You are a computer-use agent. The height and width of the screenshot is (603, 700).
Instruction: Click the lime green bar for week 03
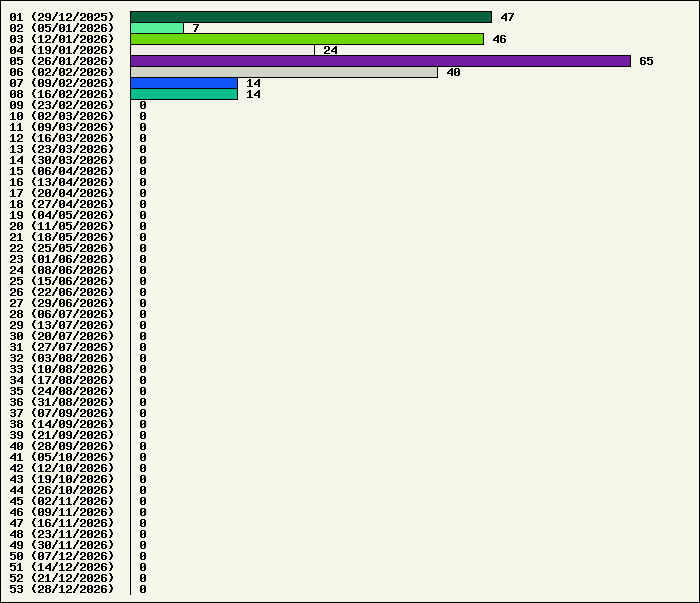pyautogui.click(x=306, y=39)
